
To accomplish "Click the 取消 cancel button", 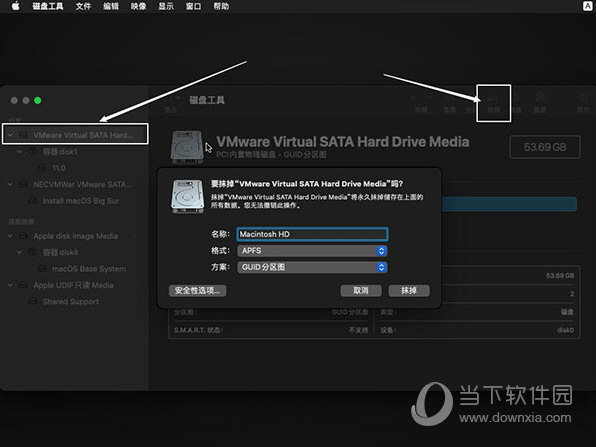I will (361, 290).
